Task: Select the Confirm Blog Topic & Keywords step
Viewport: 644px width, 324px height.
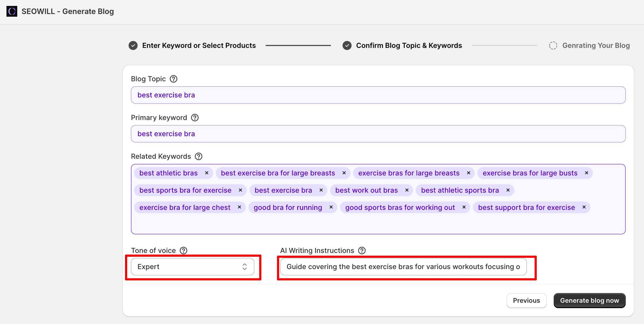Action: (408, 45)
